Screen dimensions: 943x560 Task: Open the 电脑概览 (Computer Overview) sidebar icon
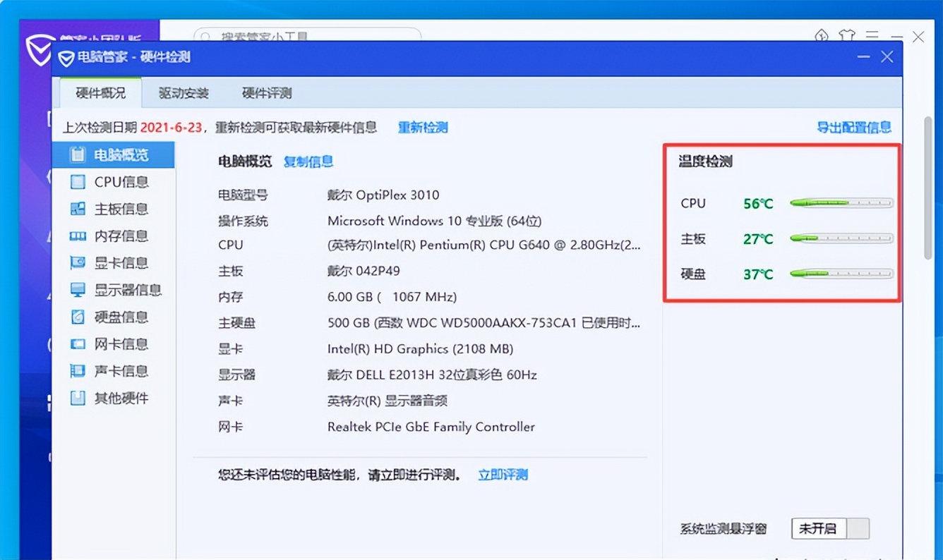(113, 154)
